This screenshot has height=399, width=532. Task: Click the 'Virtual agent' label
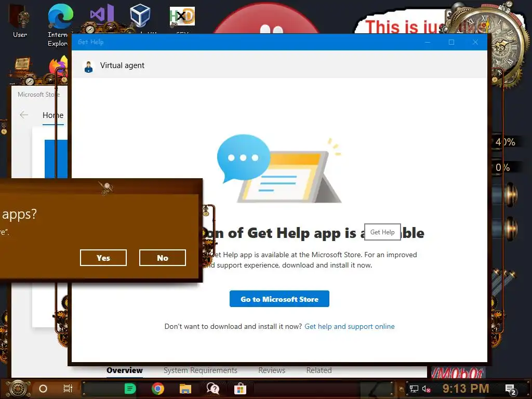tap(122, 65)
